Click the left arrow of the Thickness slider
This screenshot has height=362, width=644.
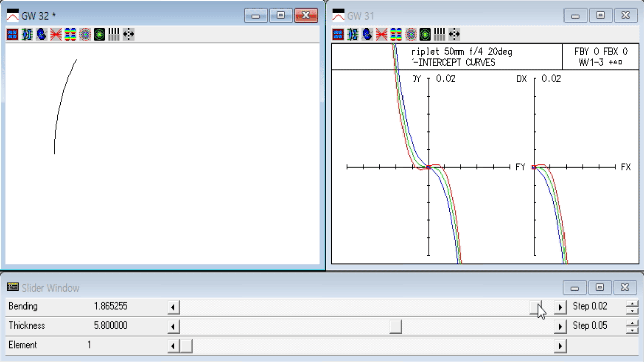tap(173, 326)
